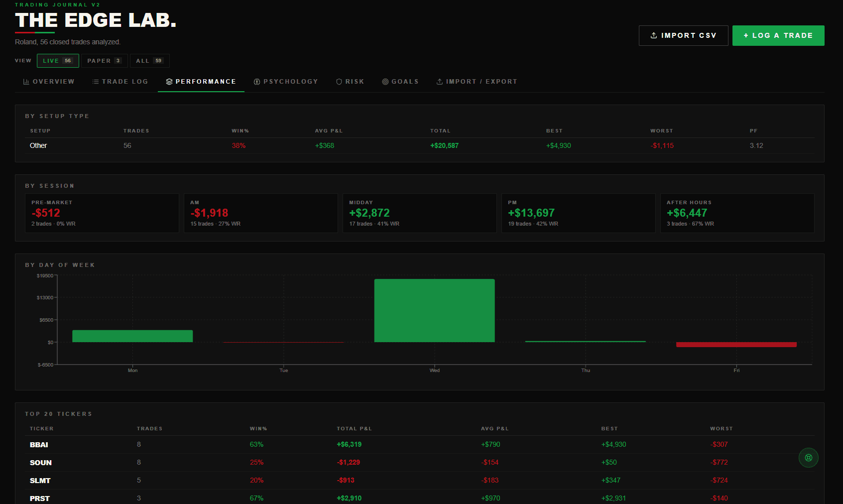Click the Wednesday green bar in chart

click(435, 311)
